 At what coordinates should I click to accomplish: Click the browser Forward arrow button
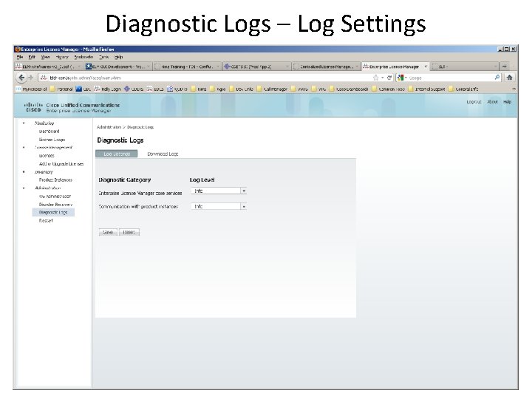click(31, 78)
